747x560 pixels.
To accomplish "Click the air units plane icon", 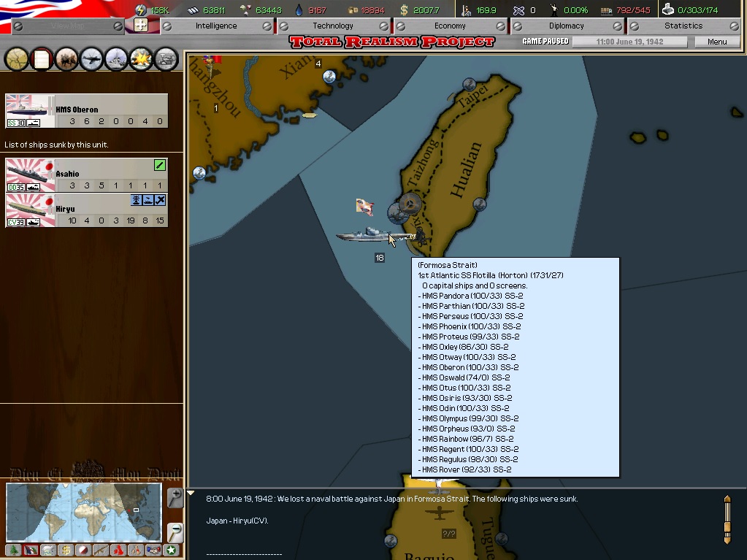I will [91, 59].
